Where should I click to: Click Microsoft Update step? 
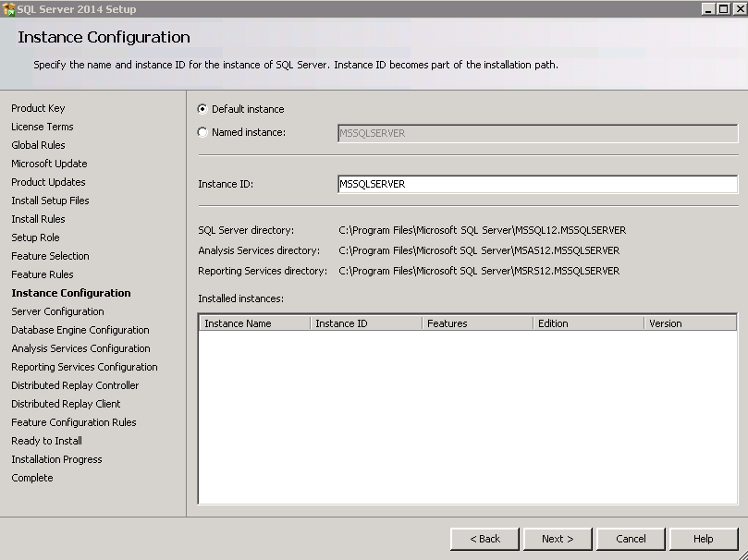pyautogui.click(x=49, y=164)
